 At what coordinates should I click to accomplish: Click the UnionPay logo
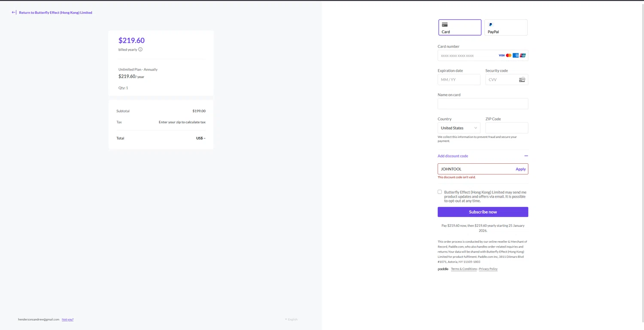point(522,55)
